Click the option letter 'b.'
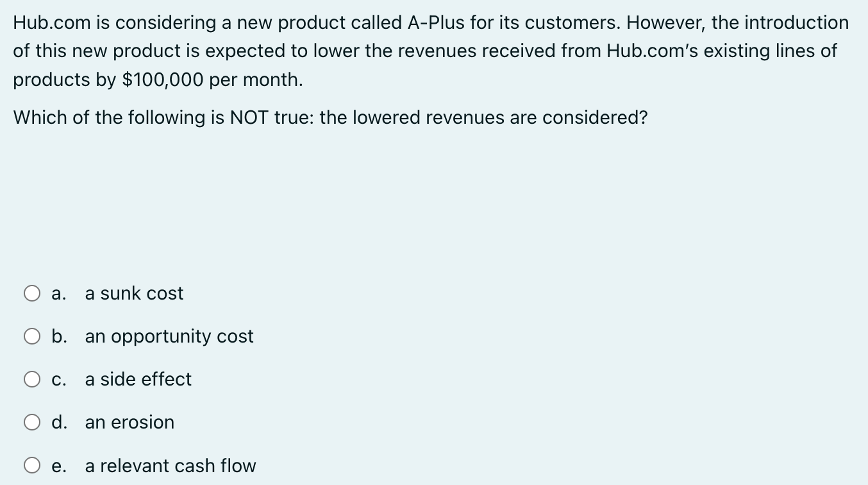Viewport: 868px width, 485px height. pos(59,336)
